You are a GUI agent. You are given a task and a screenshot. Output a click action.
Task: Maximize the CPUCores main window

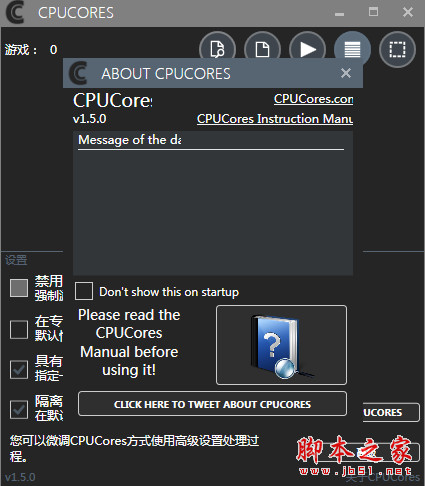[x=373, y=12]
